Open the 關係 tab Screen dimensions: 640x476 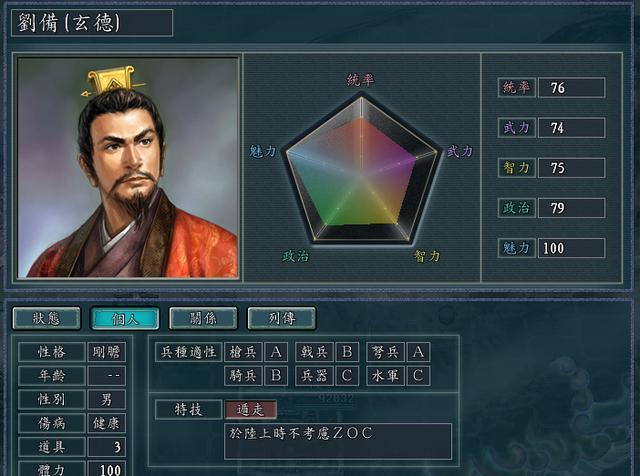203,318
